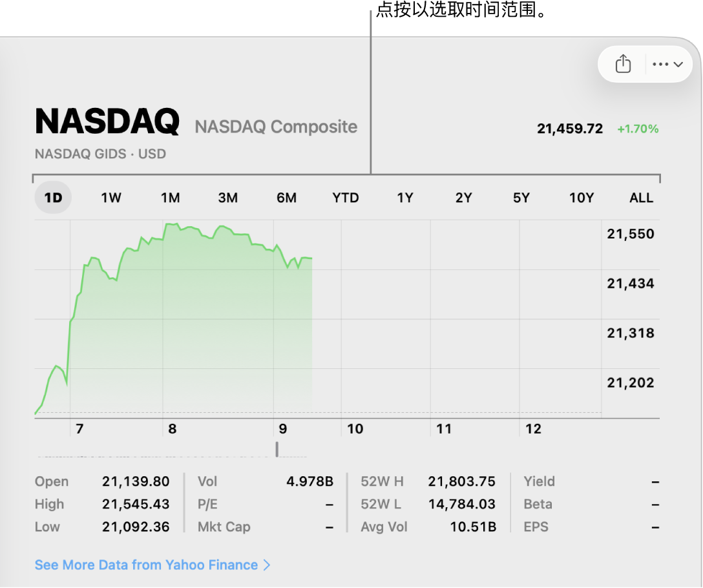Select the 5Y time range

click(x=521, y=198)
